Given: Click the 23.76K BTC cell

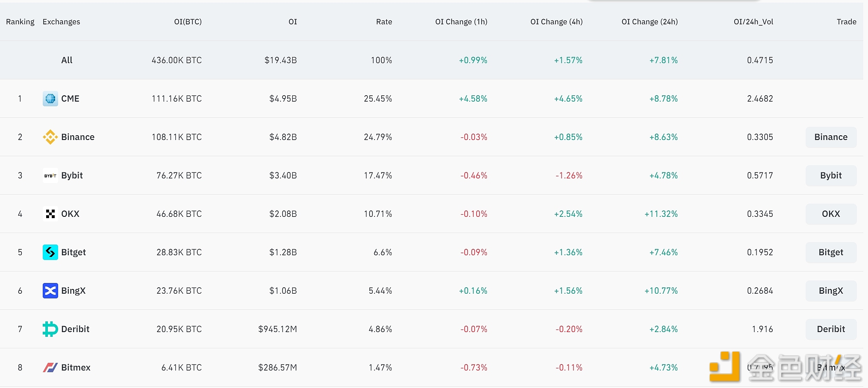Looking at the screenshot, I should (179, 291).
